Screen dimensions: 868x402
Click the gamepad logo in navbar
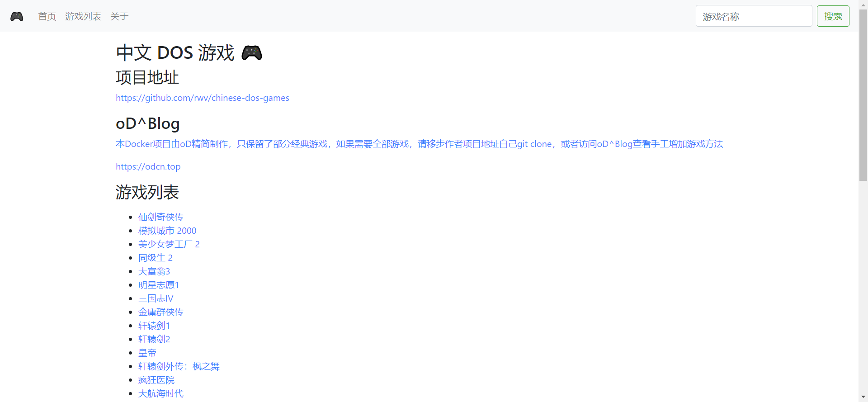click(17, 17)
